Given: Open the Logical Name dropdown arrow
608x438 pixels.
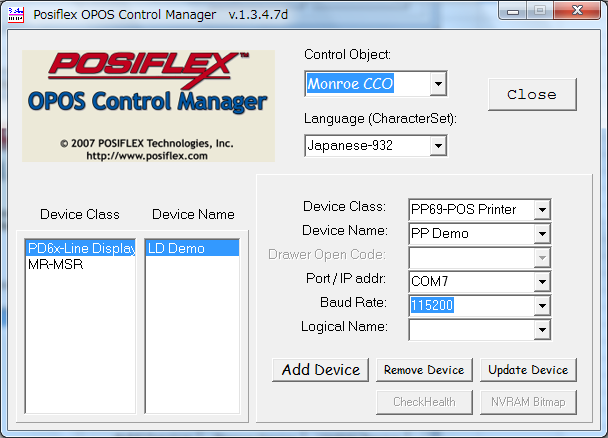Looking at the screenshot, I should (x=542, y=330).
